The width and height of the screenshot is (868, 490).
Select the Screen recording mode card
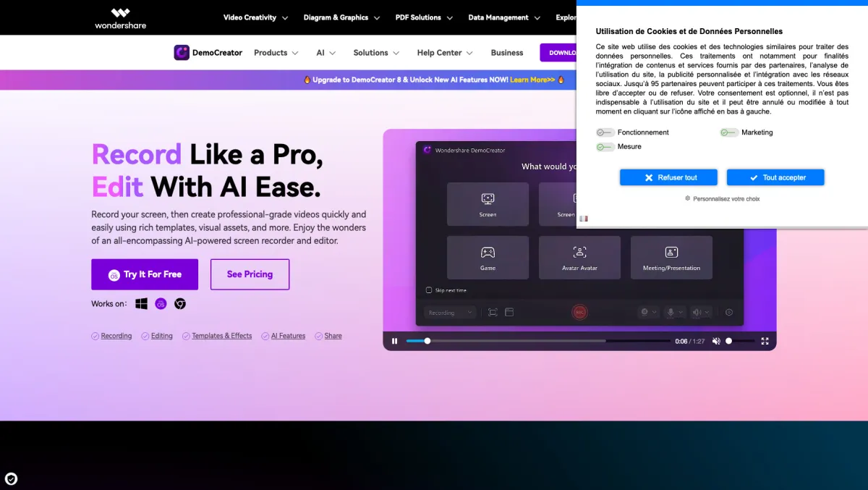pyautogui.click(x=488, y=204)
